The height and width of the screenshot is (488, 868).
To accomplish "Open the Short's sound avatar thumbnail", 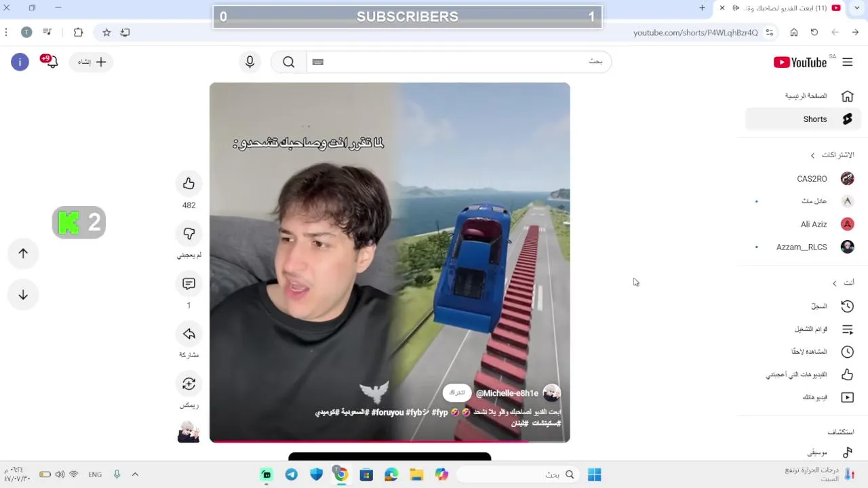I will click(189, 432).
